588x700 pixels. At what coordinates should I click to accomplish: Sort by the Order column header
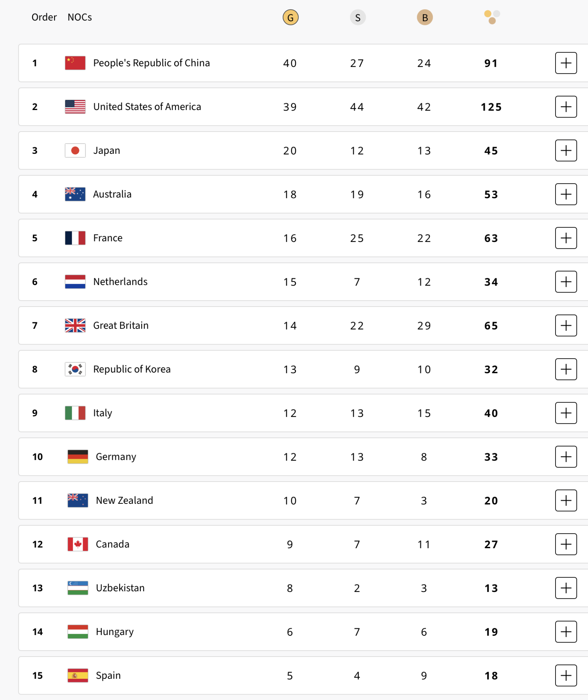(44, 17)
